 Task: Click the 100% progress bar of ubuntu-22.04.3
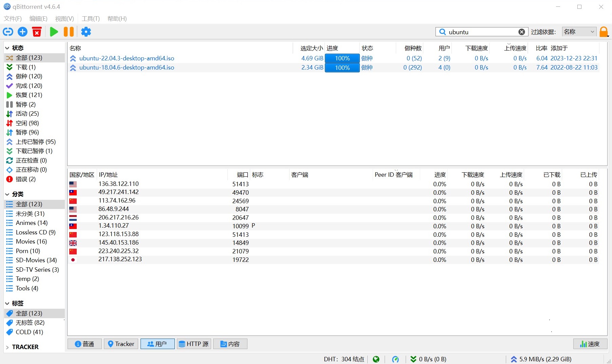coord(342,58)
